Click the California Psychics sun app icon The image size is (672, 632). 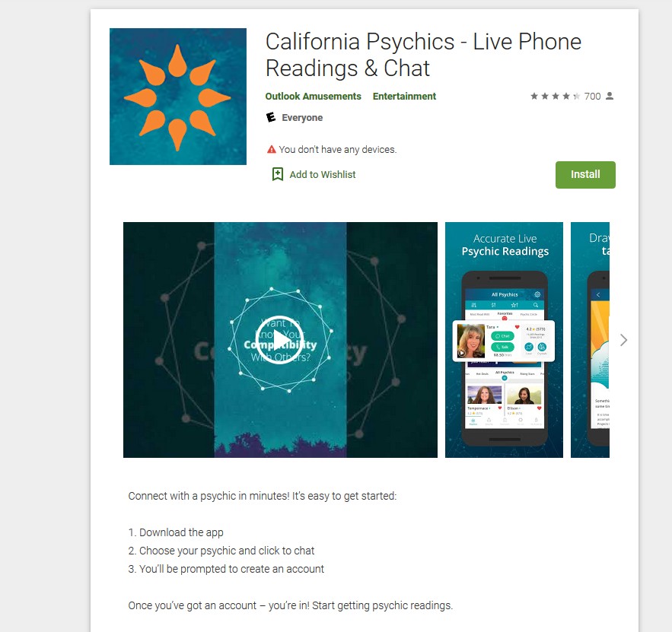point(178,97)
